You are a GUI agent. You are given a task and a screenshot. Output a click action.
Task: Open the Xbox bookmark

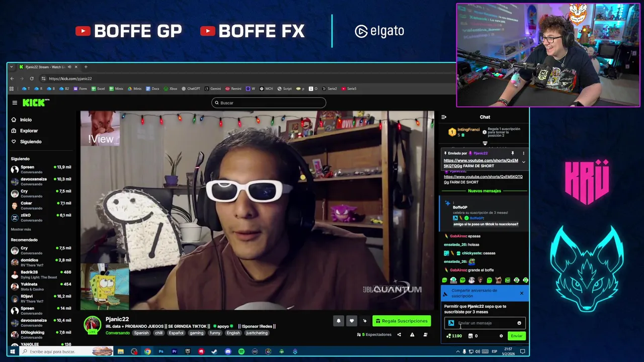click(x=170, y=88)
